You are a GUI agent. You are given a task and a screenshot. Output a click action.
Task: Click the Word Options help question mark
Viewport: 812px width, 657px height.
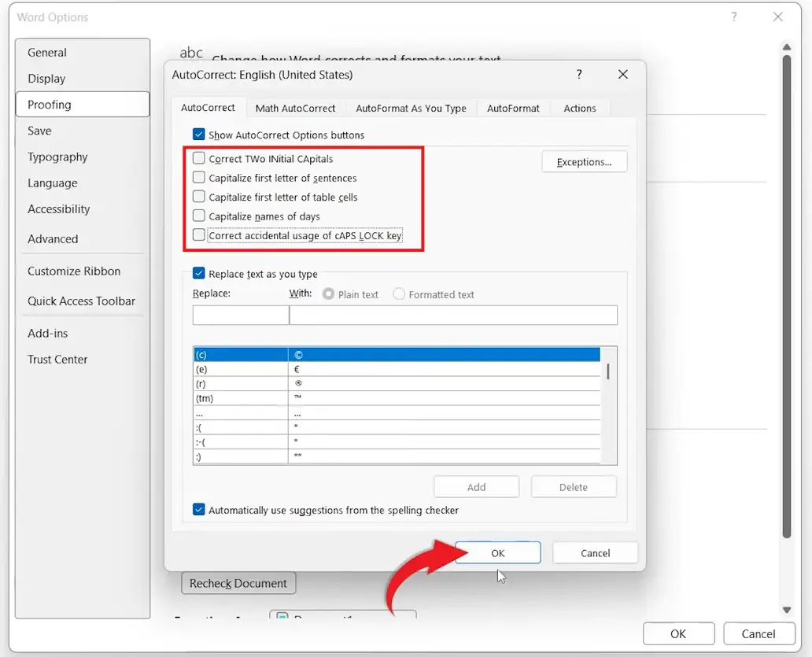tap(734, 17)
